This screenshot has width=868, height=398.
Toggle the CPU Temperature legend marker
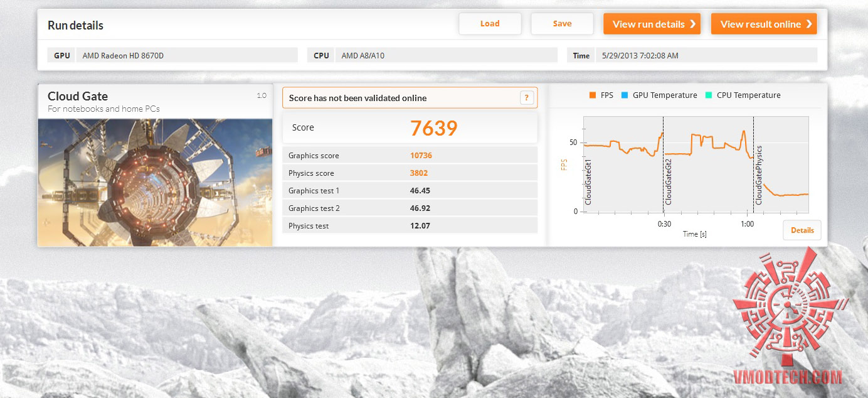tap(708, 95)
